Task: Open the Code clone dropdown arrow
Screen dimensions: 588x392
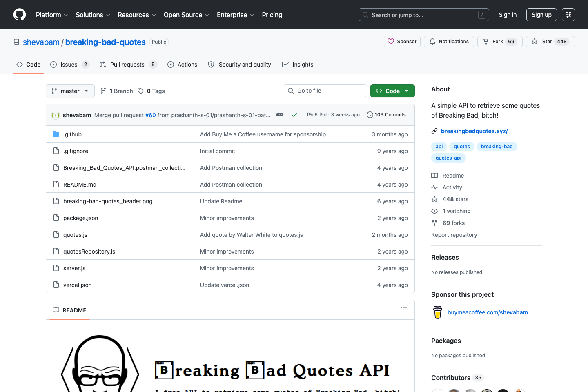Action: point(406,90)
